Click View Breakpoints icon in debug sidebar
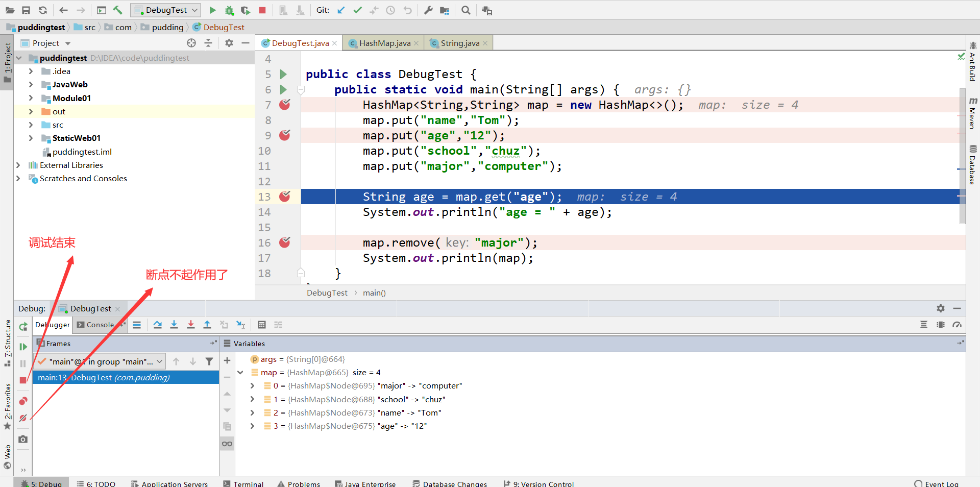 click(x=23, y=401)
